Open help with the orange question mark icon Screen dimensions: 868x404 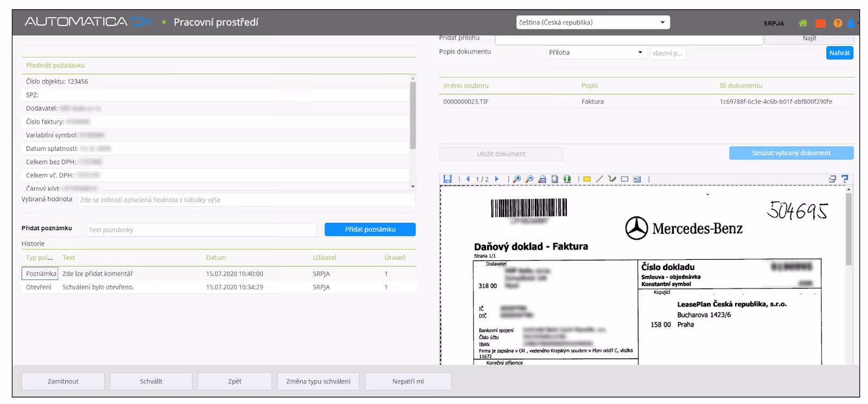coord(838,23)
